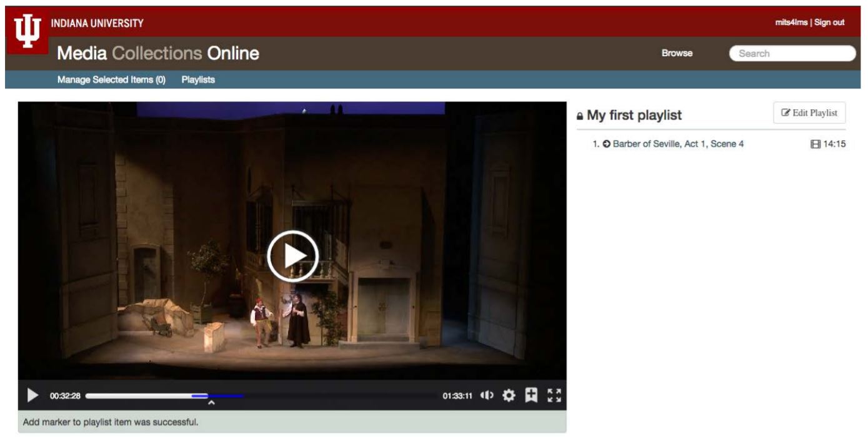
Task: Click the Browse link
Action: (x=677, y=53)
